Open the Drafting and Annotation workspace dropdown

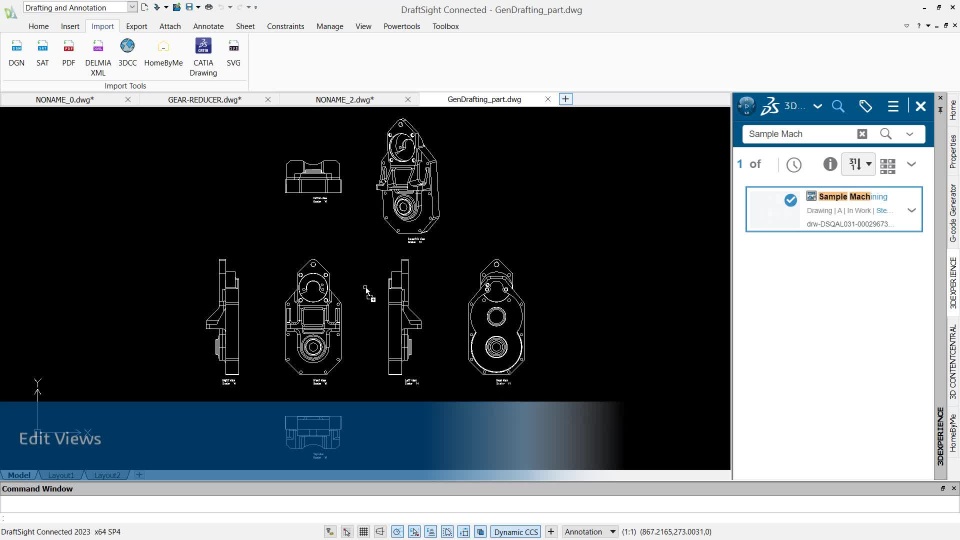[x=132, y=7]
